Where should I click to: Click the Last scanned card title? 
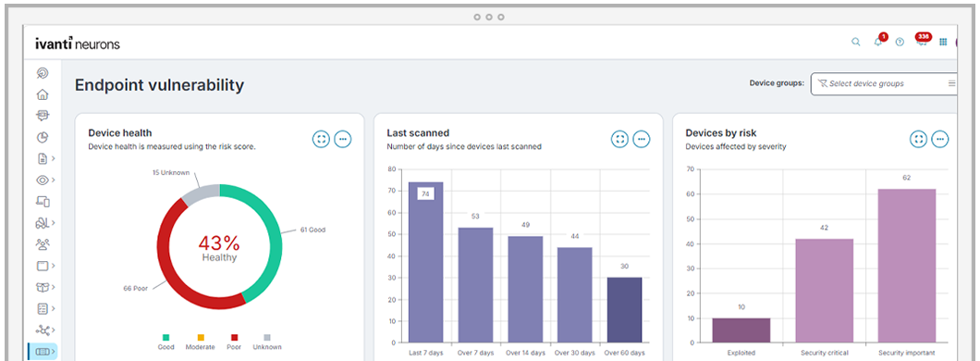click(418, 132)
